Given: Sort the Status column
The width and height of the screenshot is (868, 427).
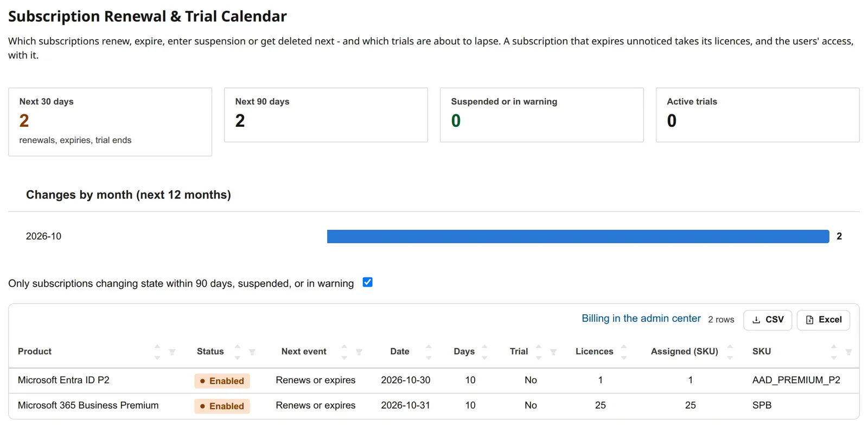Looking at the screenshot, I should pyautogui.click(x=237, y=352).
